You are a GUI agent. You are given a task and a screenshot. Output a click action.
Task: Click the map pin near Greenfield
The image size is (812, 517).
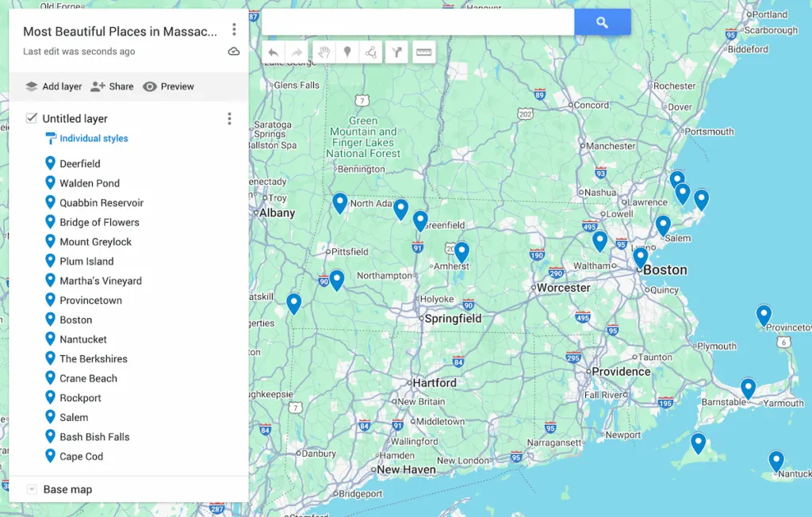click(x=420, y=221)
